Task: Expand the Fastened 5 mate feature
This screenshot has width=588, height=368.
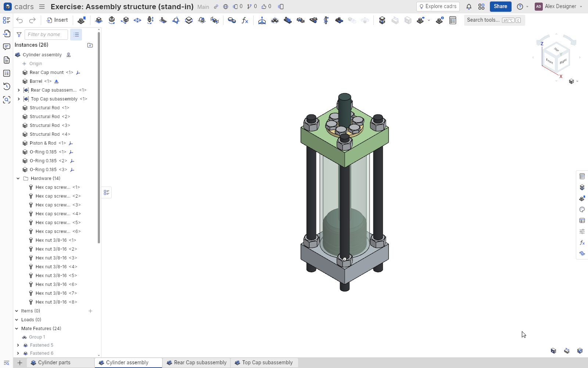Action: [x=18, y=345]
